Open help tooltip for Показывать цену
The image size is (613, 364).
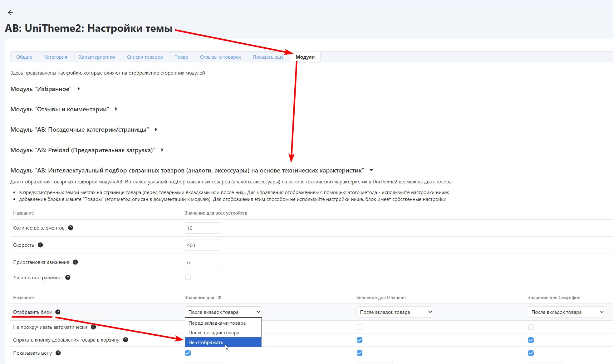[58, 353]
